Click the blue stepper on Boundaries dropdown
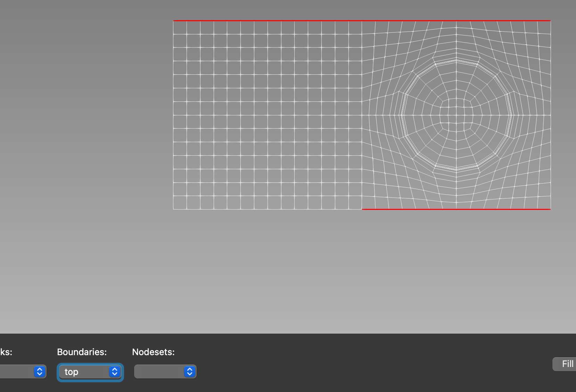576x392 pixels. coord(114,372)
